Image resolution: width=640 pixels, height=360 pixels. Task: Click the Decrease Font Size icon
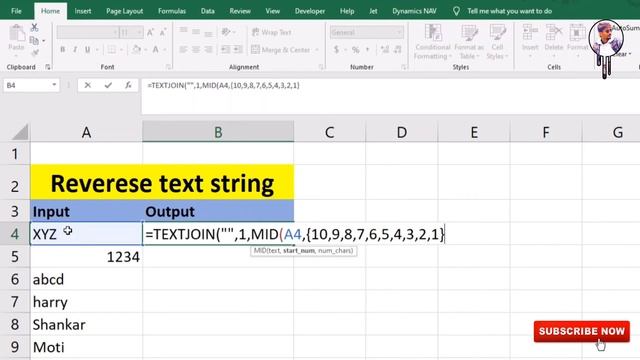tap(163, 32)
